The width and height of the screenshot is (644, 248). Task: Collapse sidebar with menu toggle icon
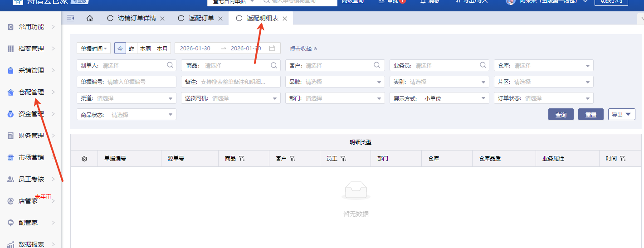coord(70,18)
